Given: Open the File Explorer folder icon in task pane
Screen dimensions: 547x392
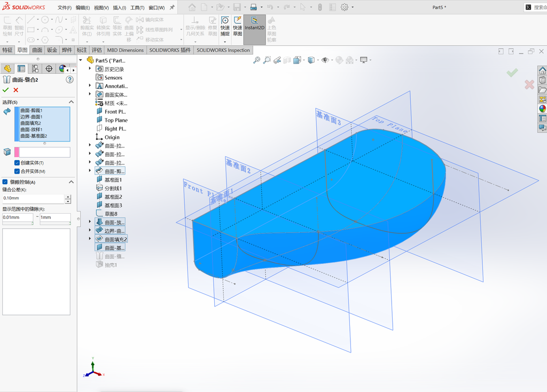Looking at the screenshot, I should pyautogui.click(x=542, y=90).
